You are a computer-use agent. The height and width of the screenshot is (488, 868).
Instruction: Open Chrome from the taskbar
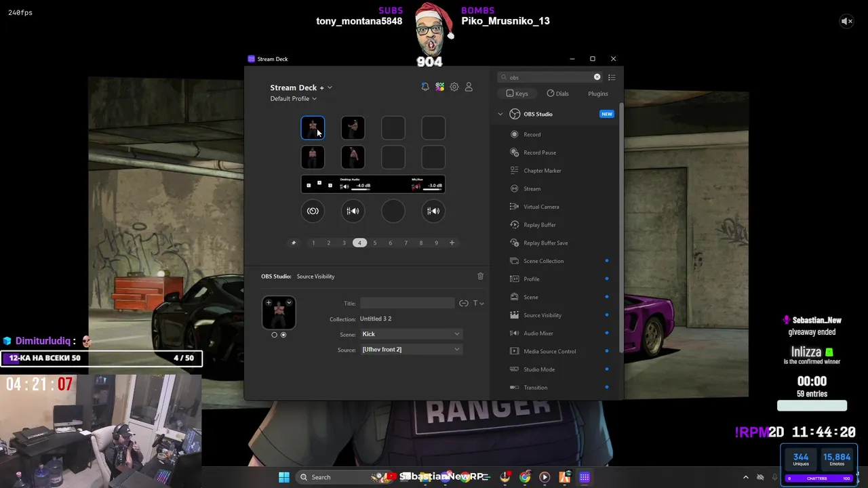click(x=525, y=477)
